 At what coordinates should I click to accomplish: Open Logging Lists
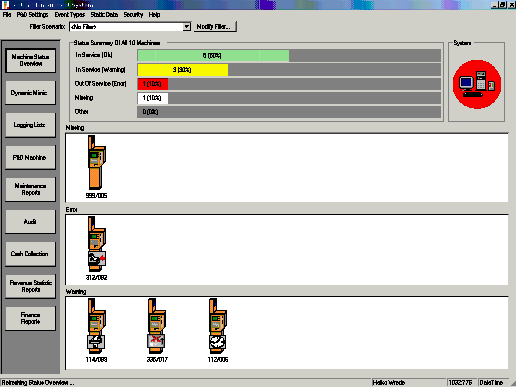pyautogui.click(x=30, y=125)
